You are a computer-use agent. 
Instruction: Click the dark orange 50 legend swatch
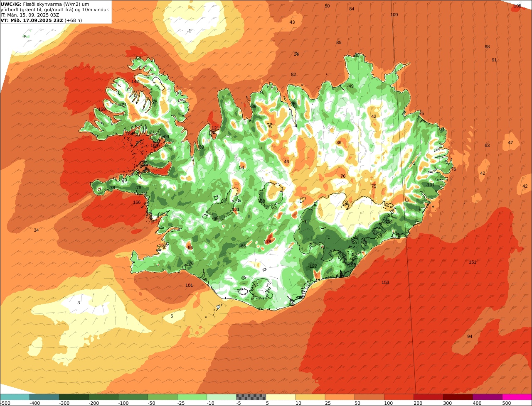(x=369, y=397)
